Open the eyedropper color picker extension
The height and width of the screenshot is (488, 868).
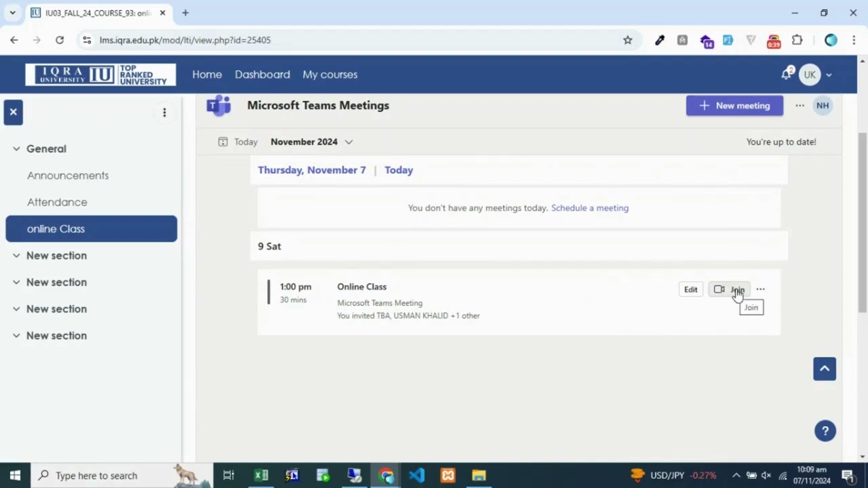(x=660, y=40)
